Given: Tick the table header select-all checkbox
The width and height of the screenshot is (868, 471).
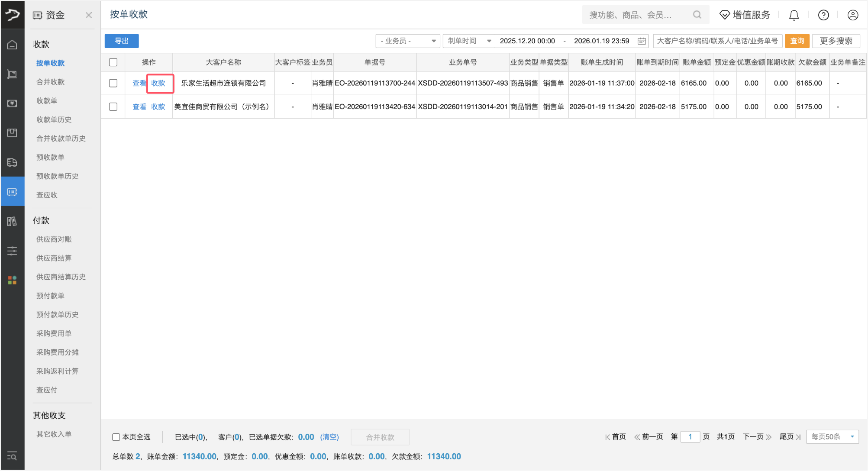Looking at the screenshot, I should tap(113, 62).
